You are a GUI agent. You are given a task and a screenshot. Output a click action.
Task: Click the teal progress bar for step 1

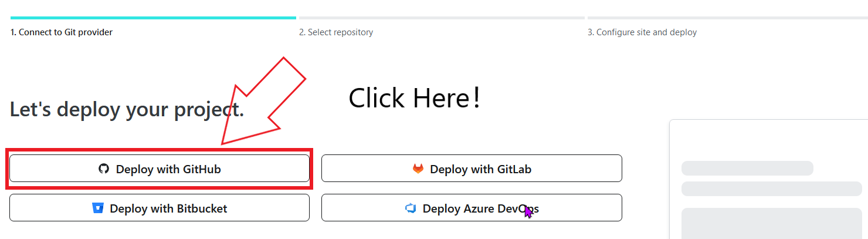point(153,18)
